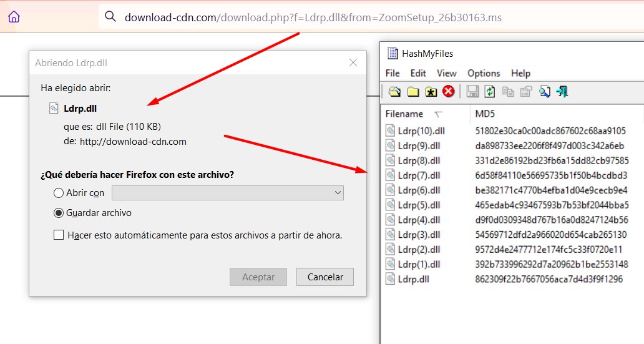Click the file icon next to Ldrp(8).dll
644x344 pixels.
pos(390,160)
